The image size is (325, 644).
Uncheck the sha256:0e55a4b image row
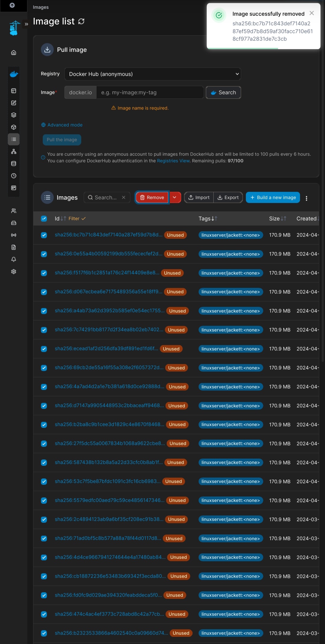[x=44, y=254]
